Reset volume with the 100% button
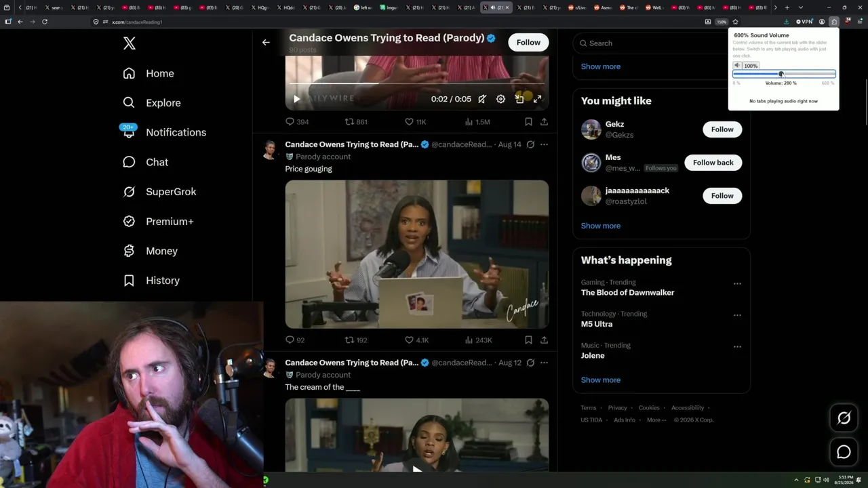The height and width of the screenshot is (488, 868). 751,66
